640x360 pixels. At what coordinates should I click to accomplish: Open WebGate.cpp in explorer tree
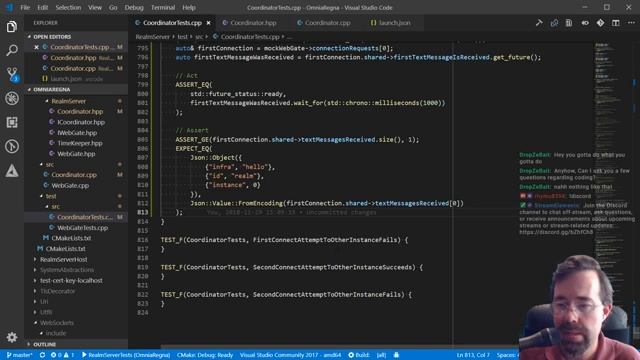coord(70,185)
